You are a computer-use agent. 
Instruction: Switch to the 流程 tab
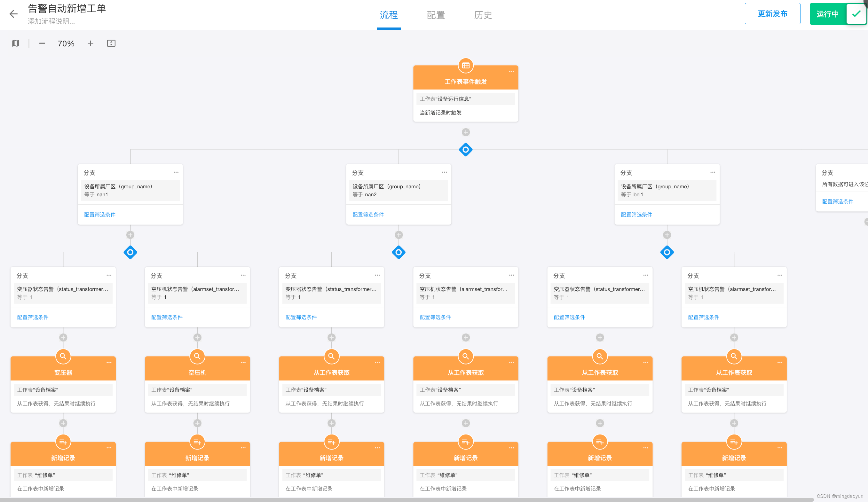coord(389,15)
